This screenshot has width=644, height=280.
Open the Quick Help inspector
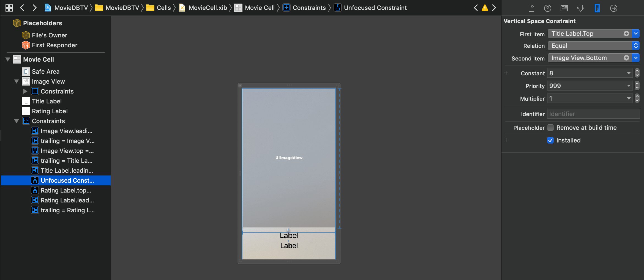547,8
